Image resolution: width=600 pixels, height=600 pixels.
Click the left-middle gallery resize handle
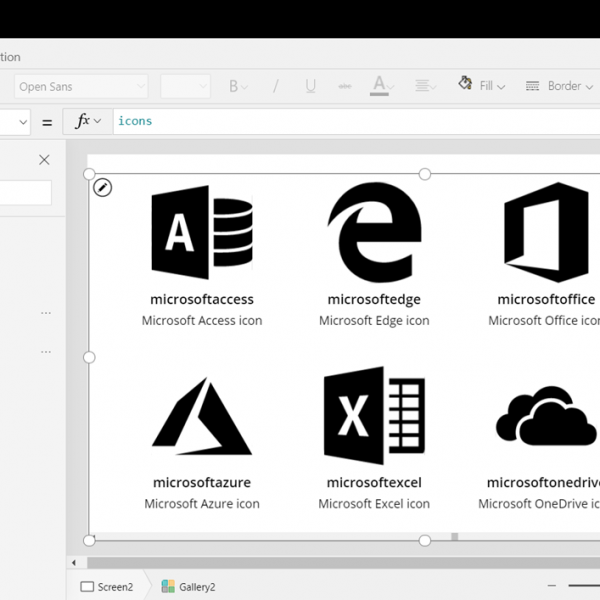(89, 357)
